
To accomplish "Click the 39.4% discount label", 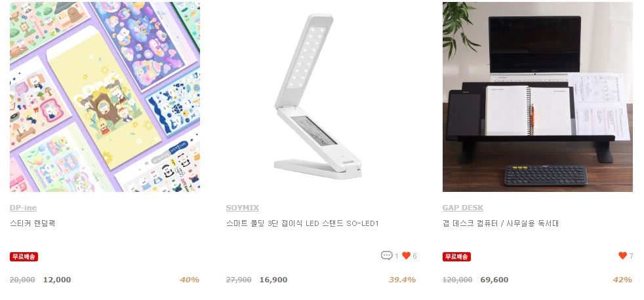I will [403, 280].
